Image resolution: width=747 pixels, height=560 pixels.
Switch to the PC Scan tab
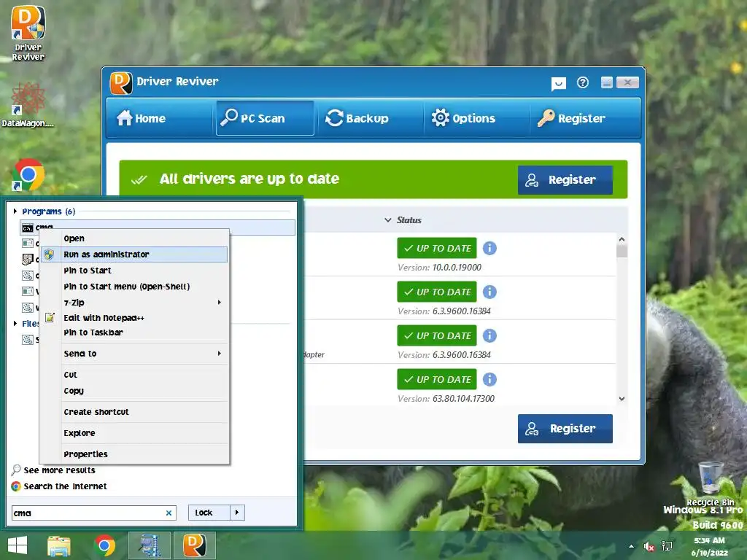click(x=265, y=118)
